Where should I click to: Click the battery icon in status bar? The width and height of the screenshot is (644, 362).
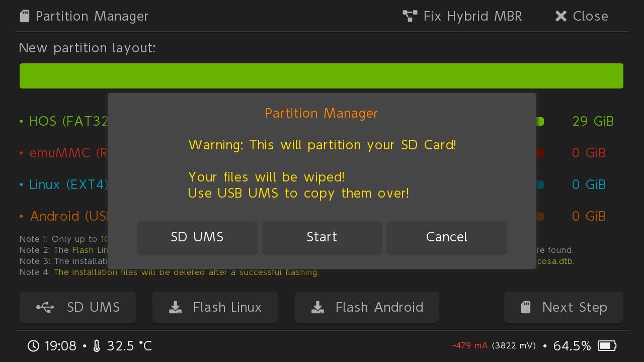tap(607, 346)
